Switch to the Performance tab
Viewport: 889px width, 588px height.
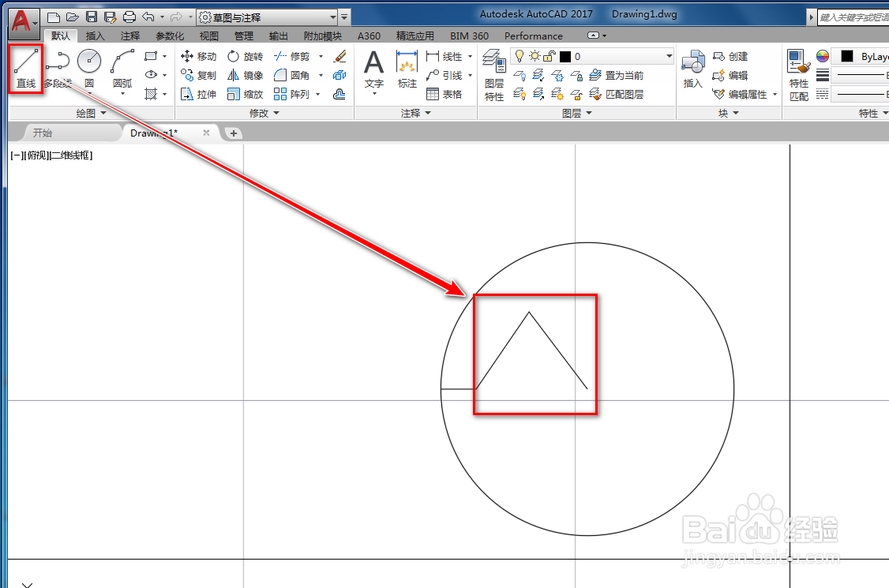[534, 36]
